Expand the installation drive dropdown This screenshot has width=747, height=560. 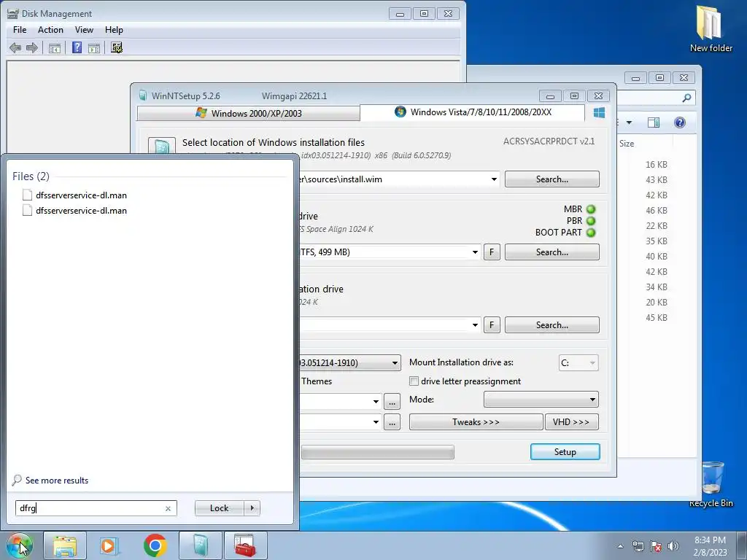pyautogui.click(x=475, y=325)
